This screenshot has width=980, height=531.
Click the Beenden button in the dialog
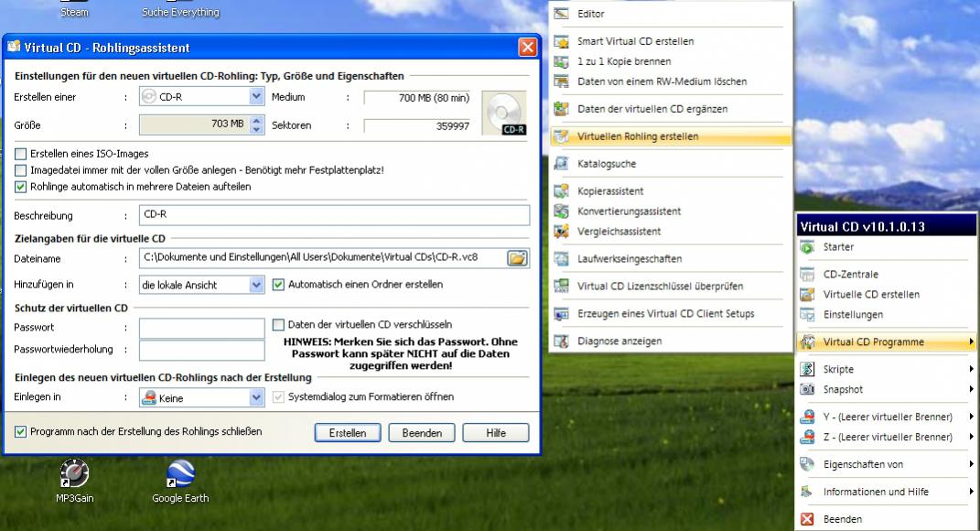coord(422,433)
